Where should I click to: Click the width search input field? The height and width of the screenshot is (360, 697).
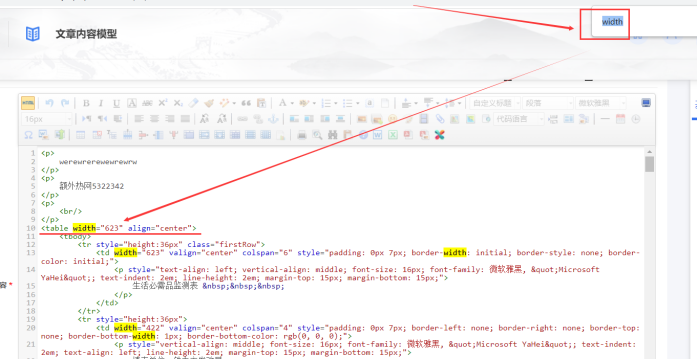tap(612, 21)
